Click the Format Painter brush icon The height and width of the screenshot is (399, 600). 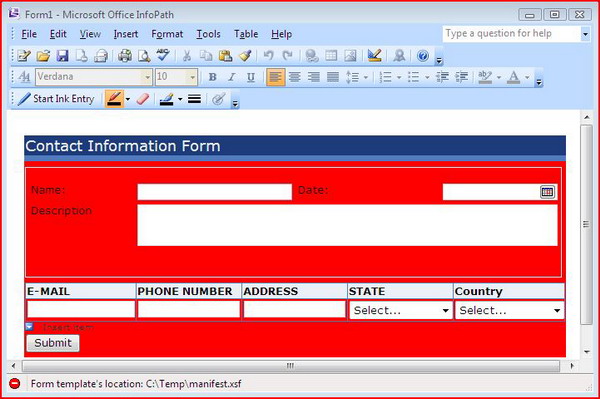pyautogui.click(x=245, y=56)
